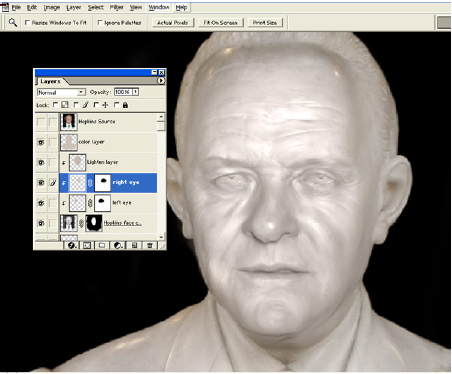Screen dimensions: 452x374
Task: Check Lock image pixels brush checkbox
Action: [76, 105]
